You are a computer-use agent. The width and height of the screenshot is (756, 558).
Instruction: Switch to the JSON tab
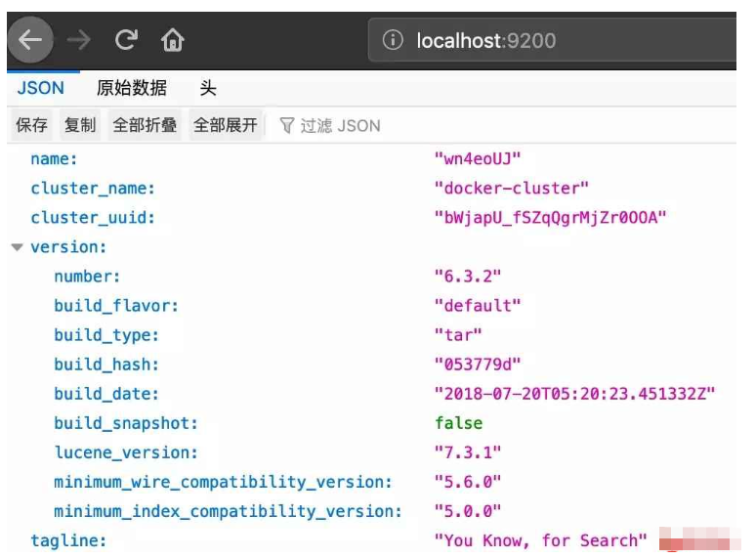tap(41, 88)
